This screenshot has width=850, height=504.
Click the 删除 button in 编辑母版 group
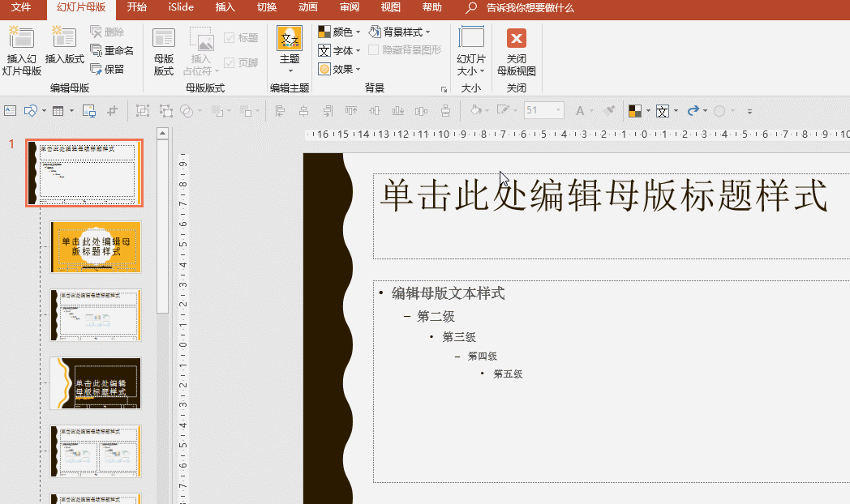(107, 32)
